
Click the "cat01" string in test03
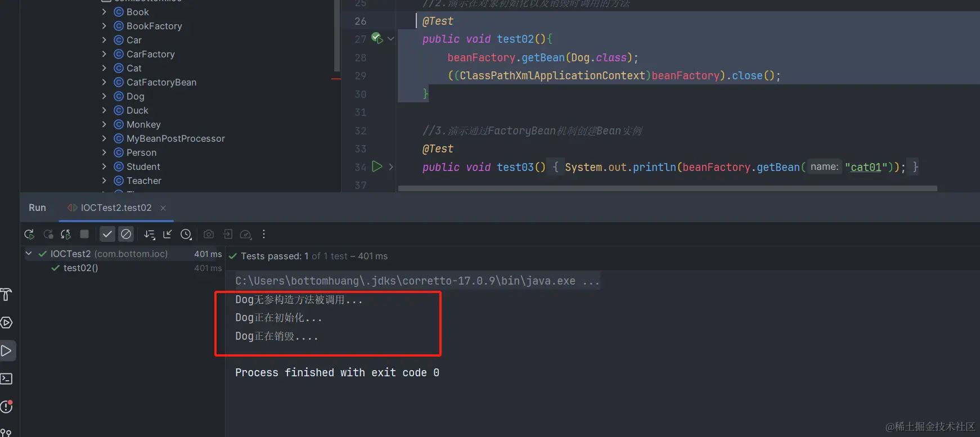[866, 167]
